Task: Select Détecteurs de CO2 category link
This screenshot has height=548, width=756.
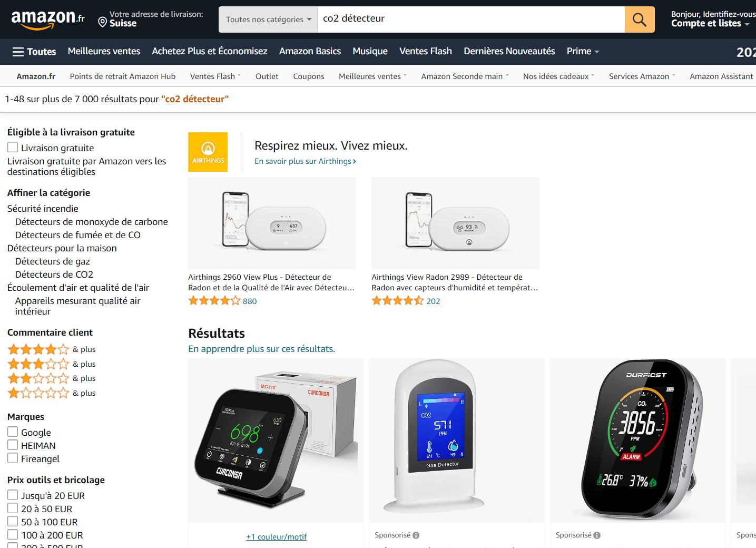Action: 54,275
